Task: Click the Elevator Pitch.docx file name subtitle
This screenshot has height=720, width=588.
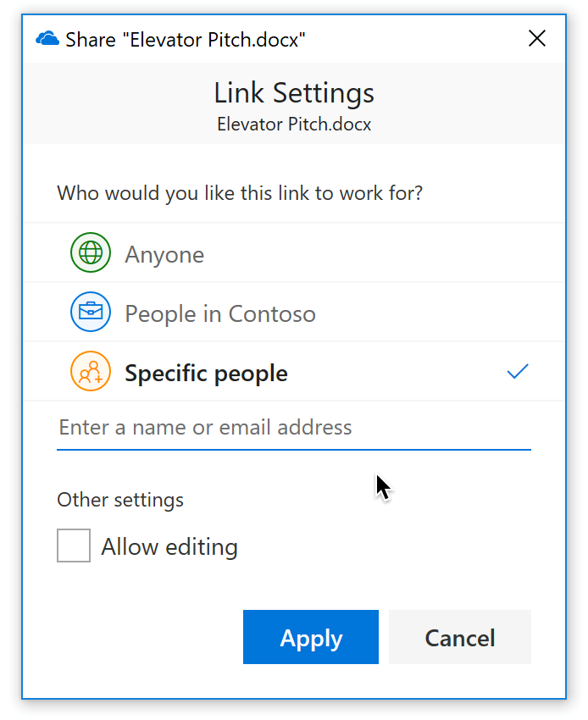Action: click(294, 125)
